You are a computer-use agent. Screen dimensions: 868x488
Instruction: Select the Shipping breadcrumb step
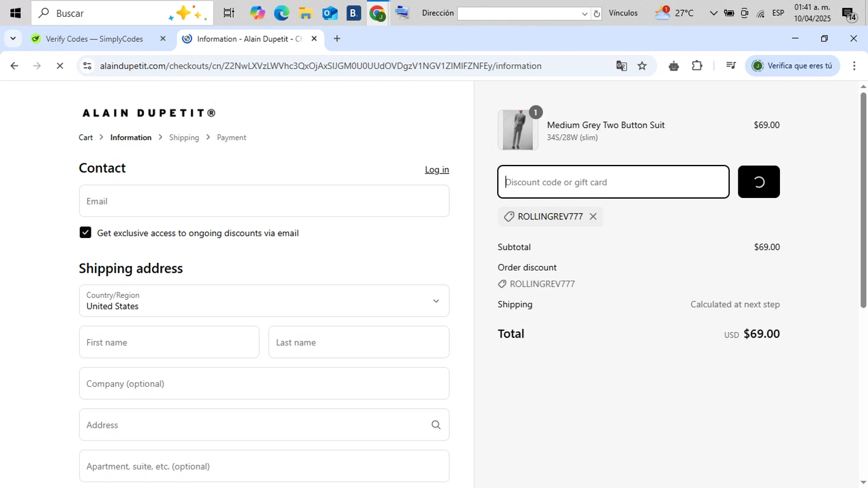(x=184, y=137)
